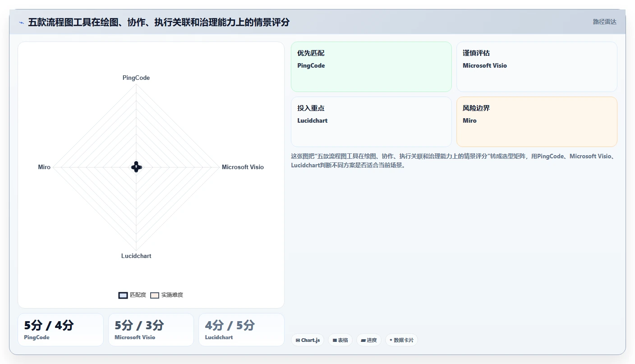Click the description paragraph starting 这张图把
This screenshot has height=364, width=635.
[x=454, y=161]
